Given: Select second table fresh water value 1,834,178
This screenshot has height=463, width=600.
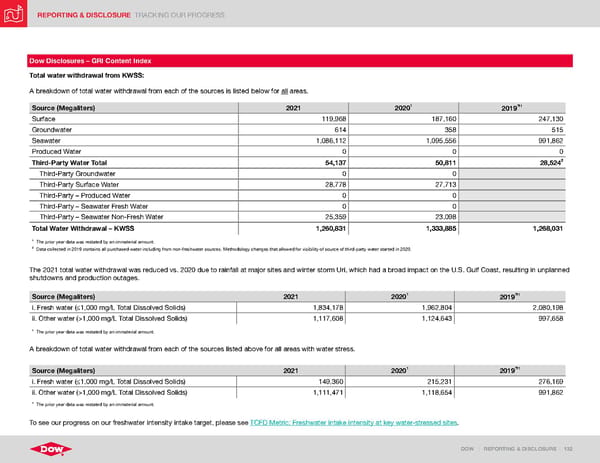Looking at the screenshot, I should coord(328,308).
